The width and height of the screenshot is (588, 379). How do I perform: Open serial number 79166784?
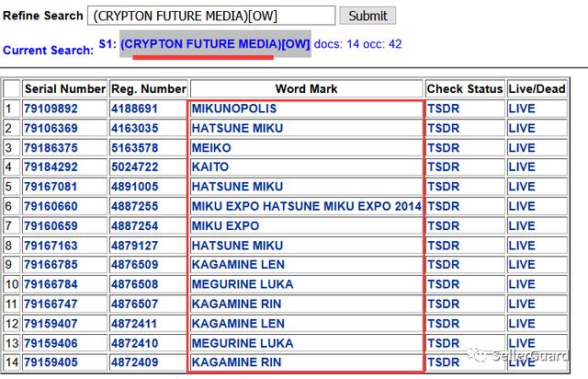(x=51, y=284)
